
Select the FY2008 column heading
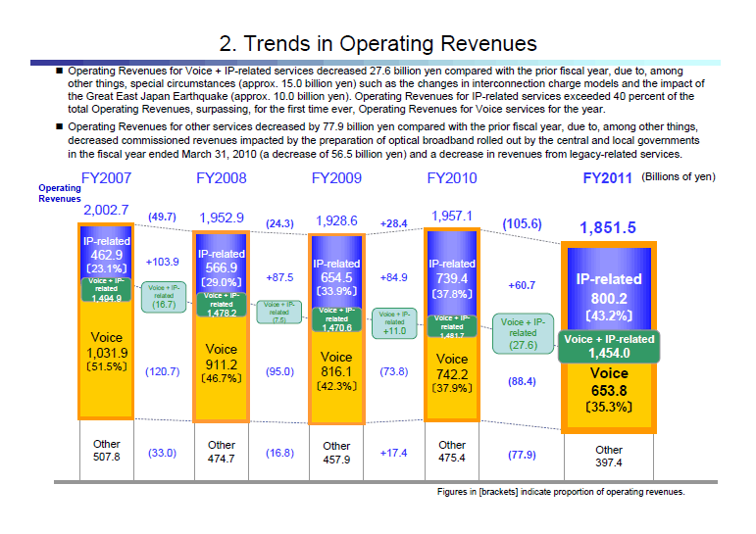click(222, 178)
